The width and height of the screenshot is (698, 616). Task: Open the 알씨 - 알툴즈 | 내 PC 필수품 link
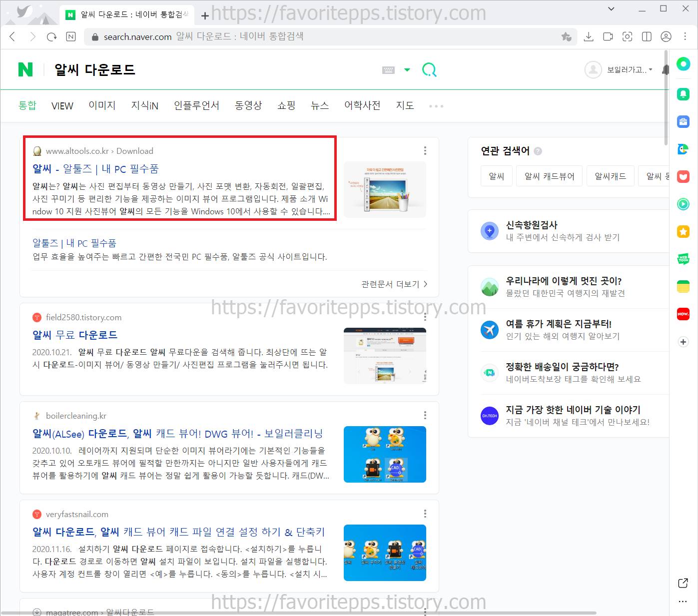[x=95, y=169]
